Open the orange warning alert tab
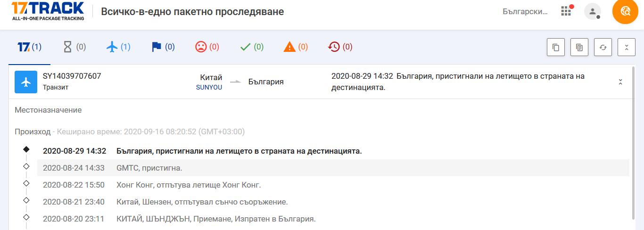644x230 pixels. click(x=296, y=47)
